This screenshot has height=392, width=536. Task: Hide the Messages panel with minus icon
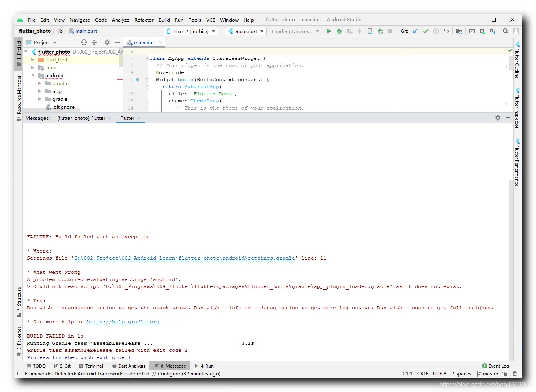[508, 118]
